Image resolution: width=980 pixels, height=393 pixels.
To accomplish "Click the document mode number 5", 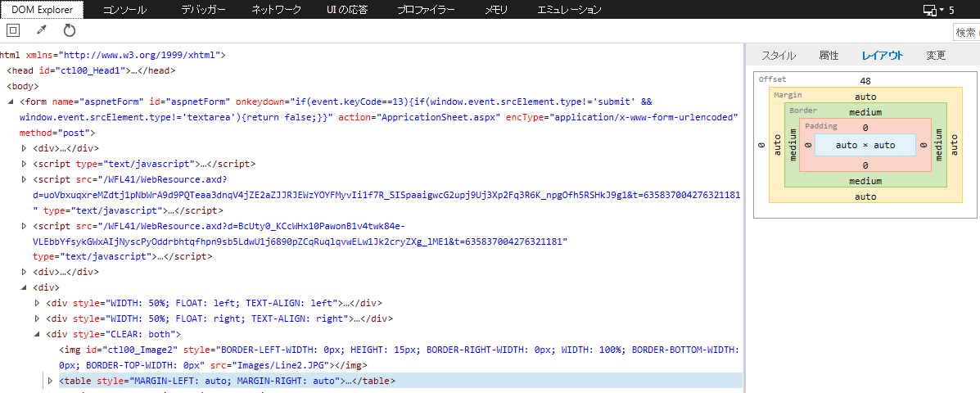I will [x=951, y=10].
